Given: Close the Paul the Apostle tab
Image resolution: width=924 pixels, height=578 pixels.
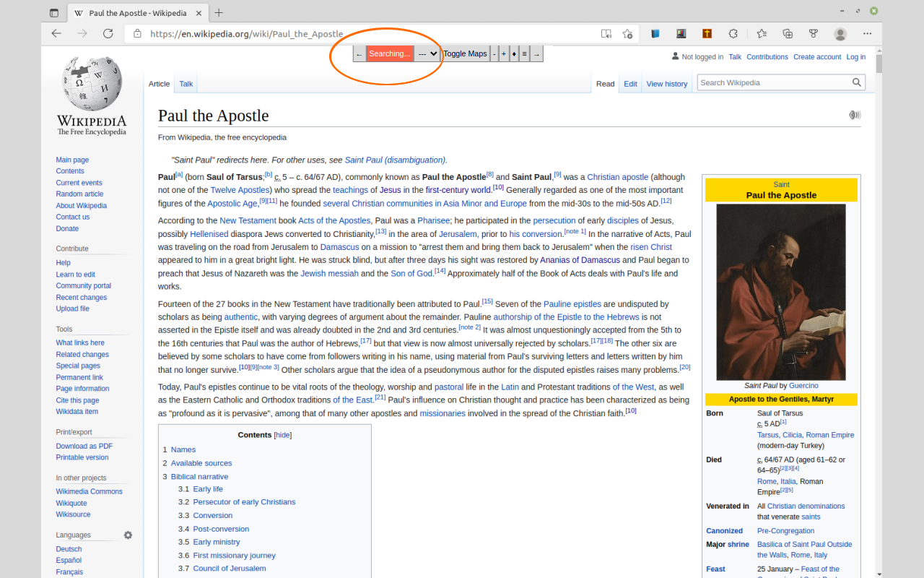Looking at the screenshot, I should (x=199, y=13).
